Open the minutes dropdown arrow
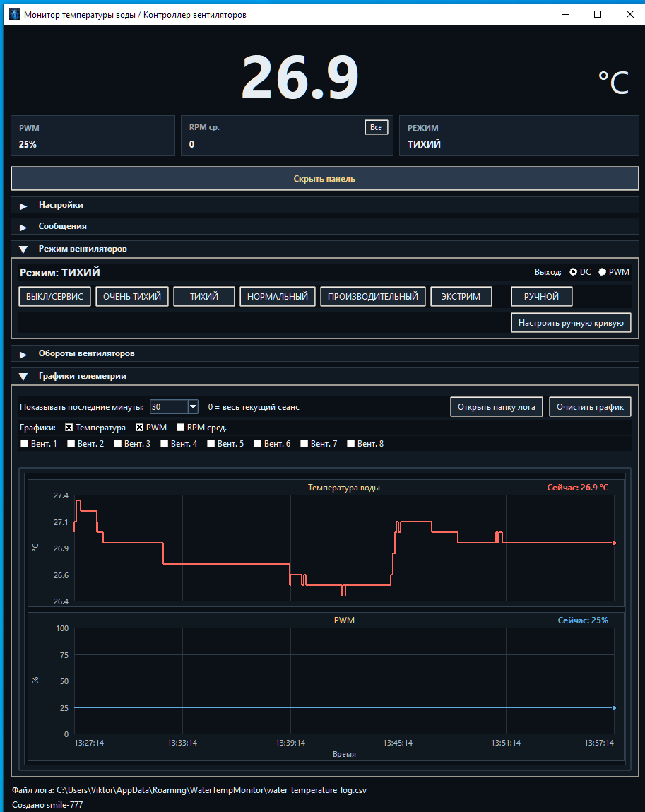 coord(193,407)
